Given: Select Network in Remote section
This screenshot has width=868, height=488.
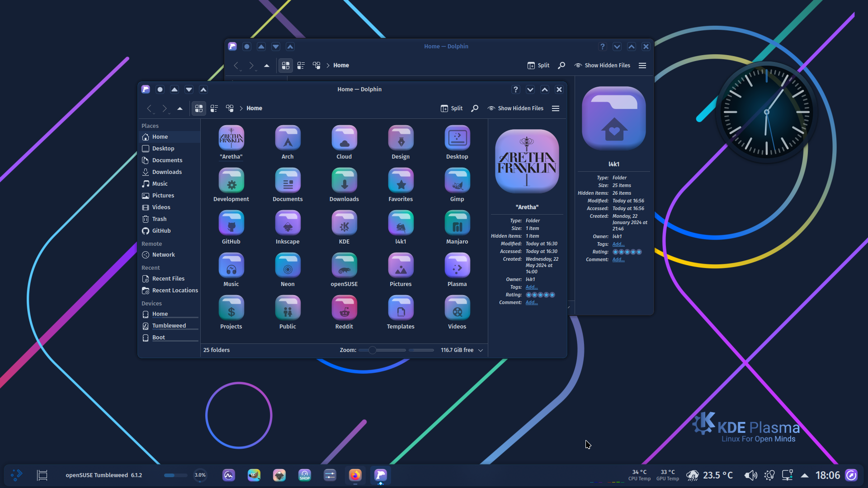Looking at the screenshot, I should pos(170,255).
